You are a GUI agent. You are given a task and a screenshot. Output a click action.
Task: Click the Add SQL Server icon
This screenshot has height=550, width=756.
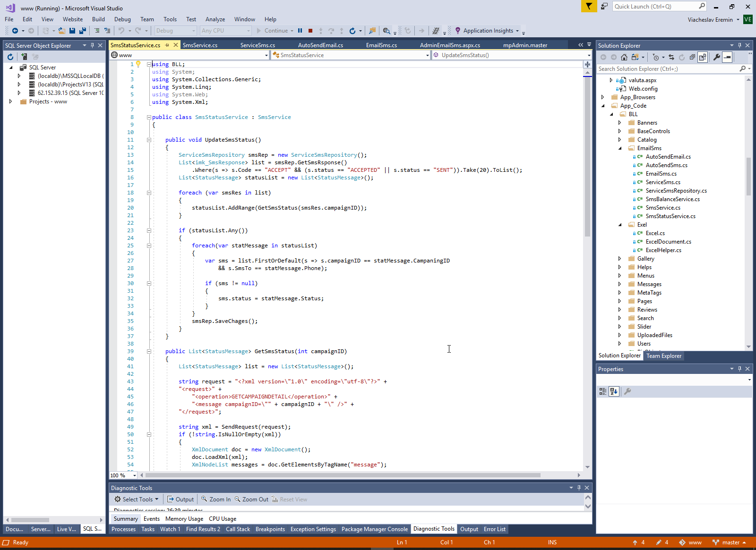tap(24, 57)
